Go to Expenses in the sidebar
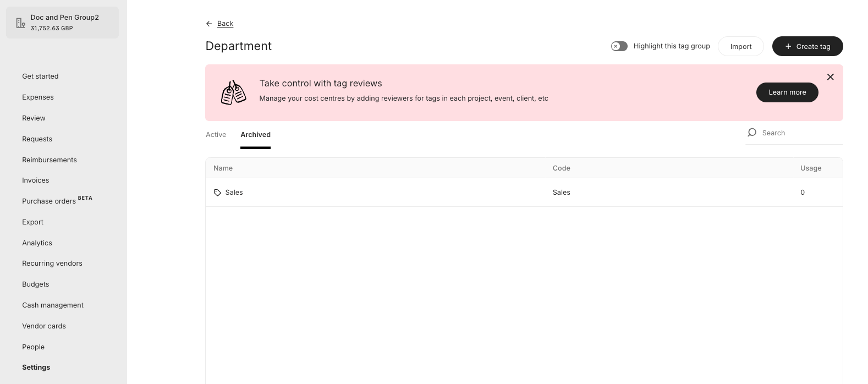This screenshot has height=384, width=868. point(38,97)
